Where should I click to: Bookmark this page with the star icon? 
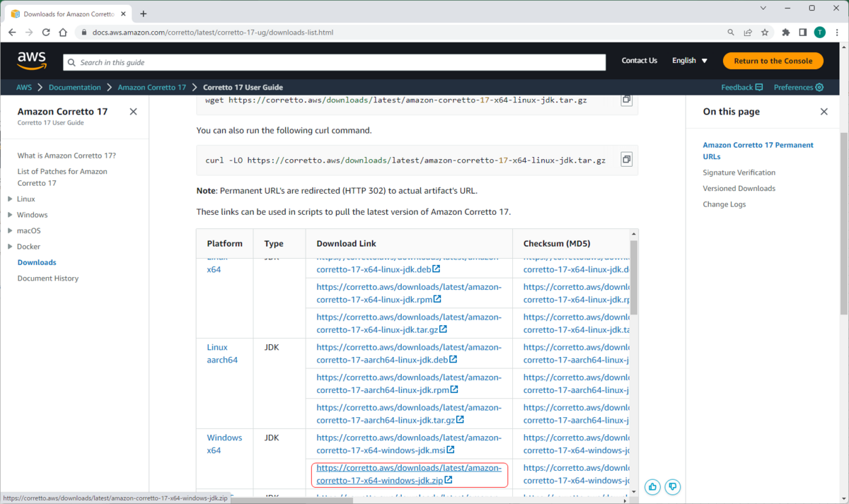[765, 33]
